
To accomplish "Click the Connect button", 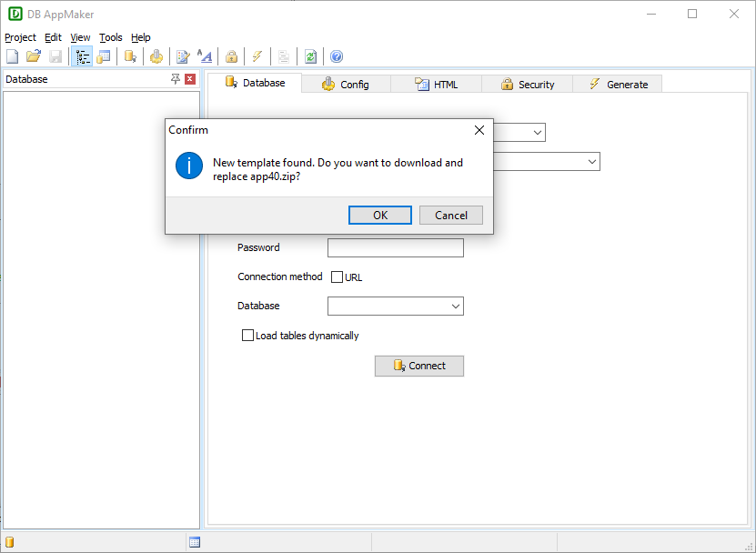I will 419,366.
